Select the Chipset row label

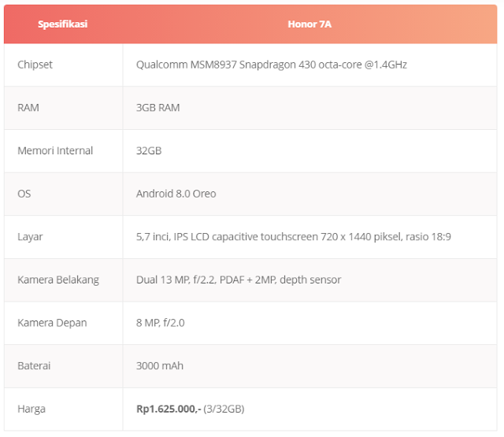[x=35, y=65]
